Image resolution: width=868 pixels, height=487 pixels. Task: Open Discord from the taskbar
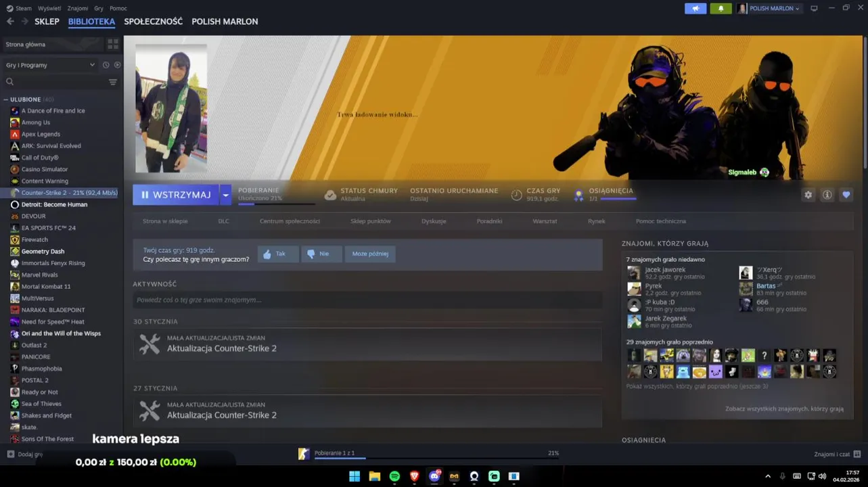coord(434,476)
